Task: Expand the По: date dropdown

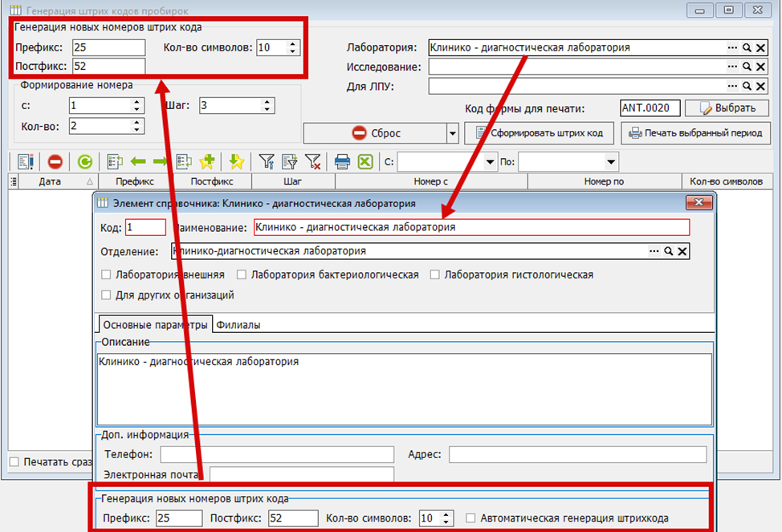Action: pos(611,161)
